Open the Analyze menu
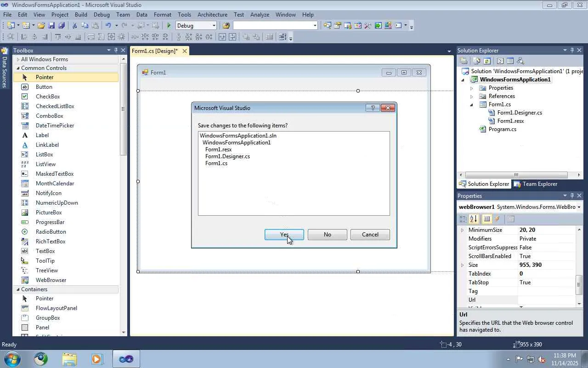The width and height of the screenshot is (588, 368). [x=260, y=15]
